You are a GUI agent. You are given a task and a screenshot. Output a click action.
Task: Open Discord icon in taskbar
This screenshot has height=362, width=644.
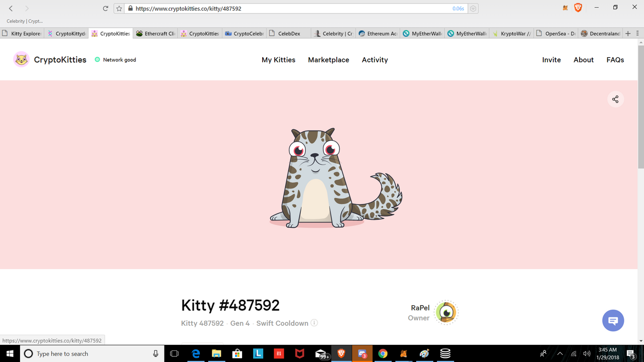[x=362, y=353]
